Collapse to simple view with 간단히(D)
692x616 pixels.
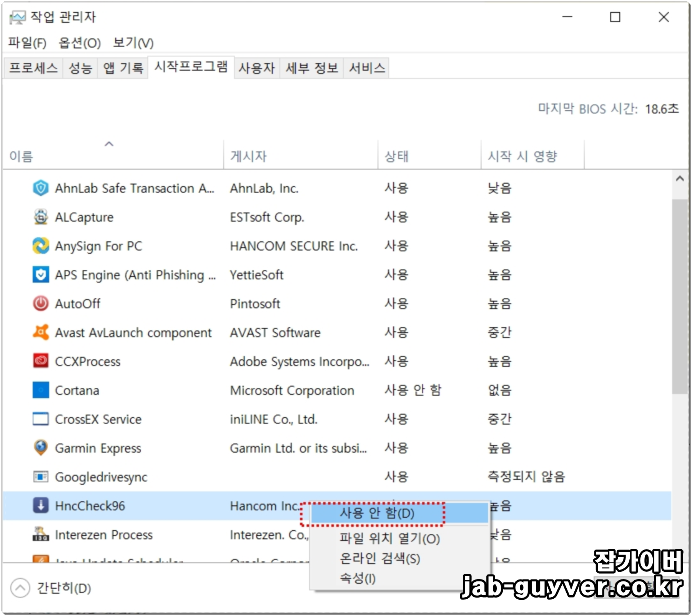(51, 588)
